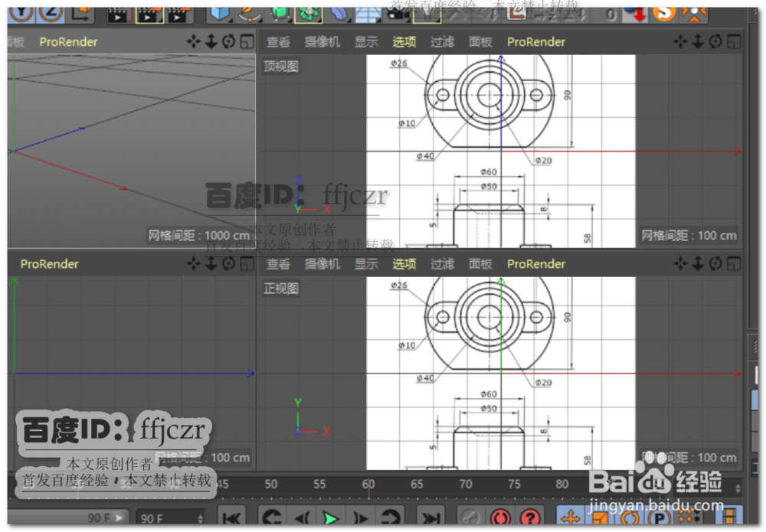This screenshot has height=532, width=766.
Task: Click the keyframe selection question-mark button
Action: tap(530, 517)
